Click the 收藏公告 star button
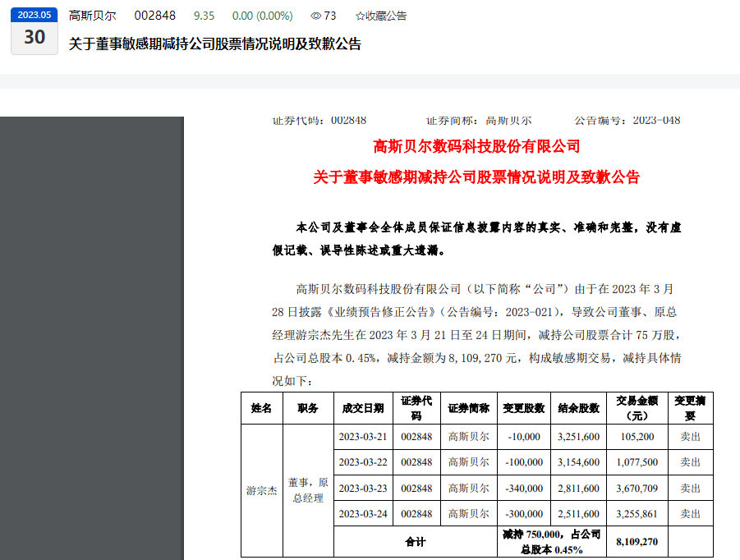The image size is (740, 560). [x=381, y=16]
